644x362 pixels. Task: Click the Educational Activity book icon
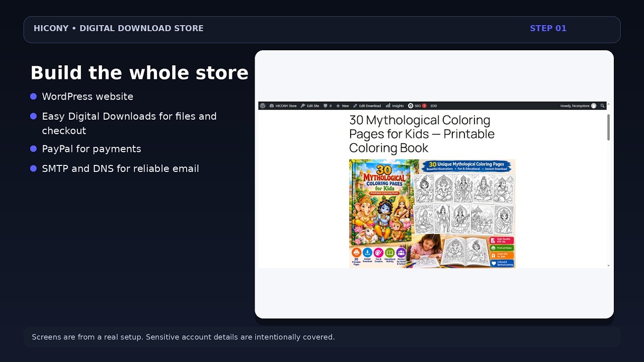(x=390, y=252)
